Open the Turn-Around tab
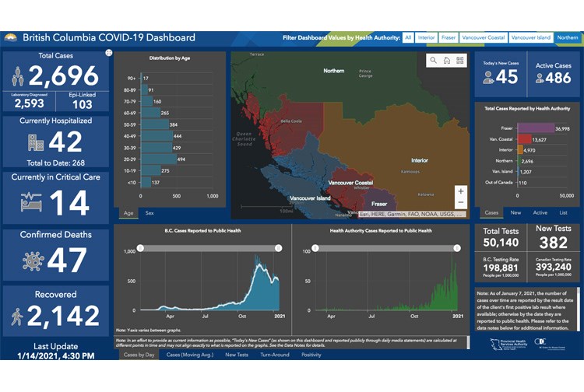 pyautogui.click(x=275, y=355)
